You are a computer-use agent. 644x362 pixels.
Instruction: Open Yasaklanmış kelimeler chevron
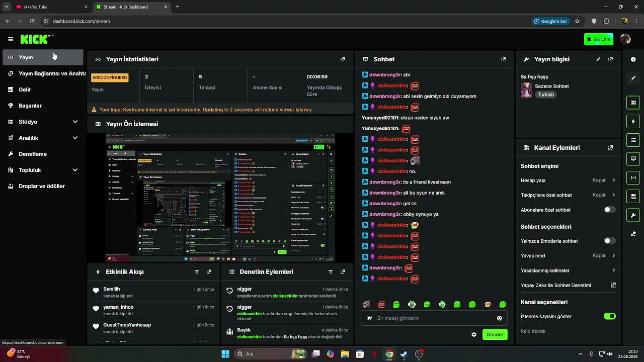coord(613,270)
